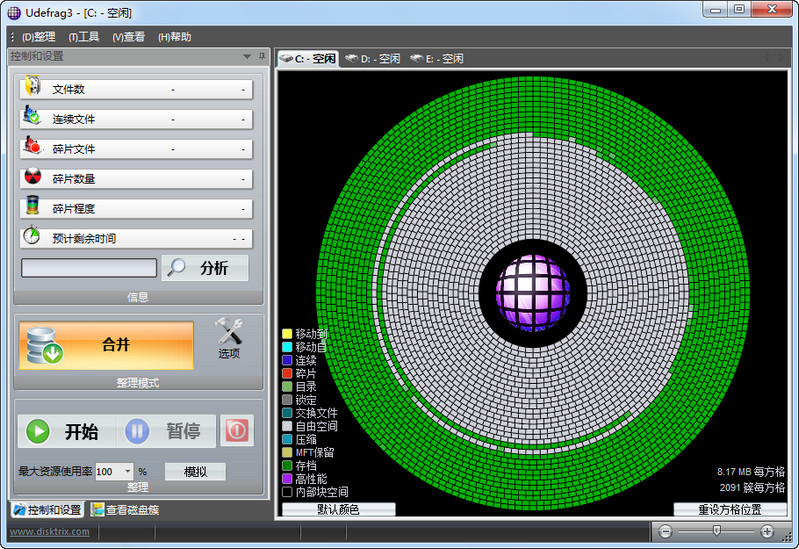Open the 最大资源使用率 percentage dropdown
This screenshot has height=549, width=799.
[127, 471]
